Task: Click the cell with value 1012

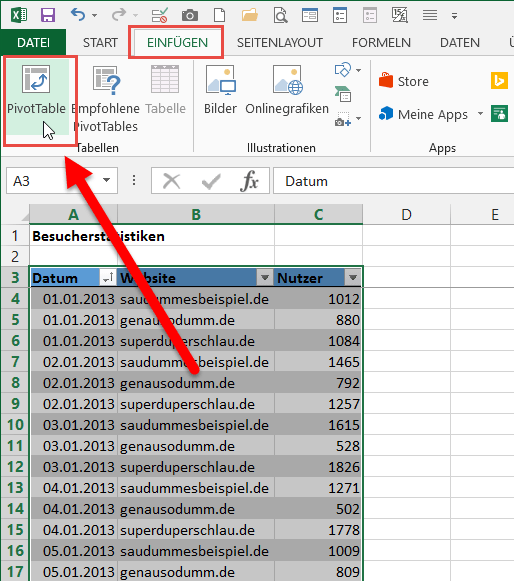Action: 318,299
